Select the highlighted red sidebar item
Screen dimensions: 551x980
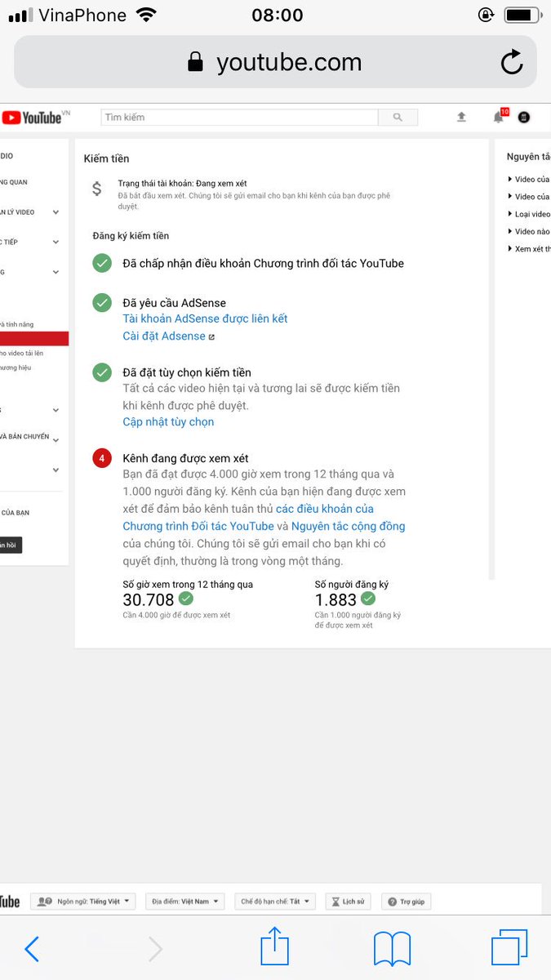(x=34, y=339)
